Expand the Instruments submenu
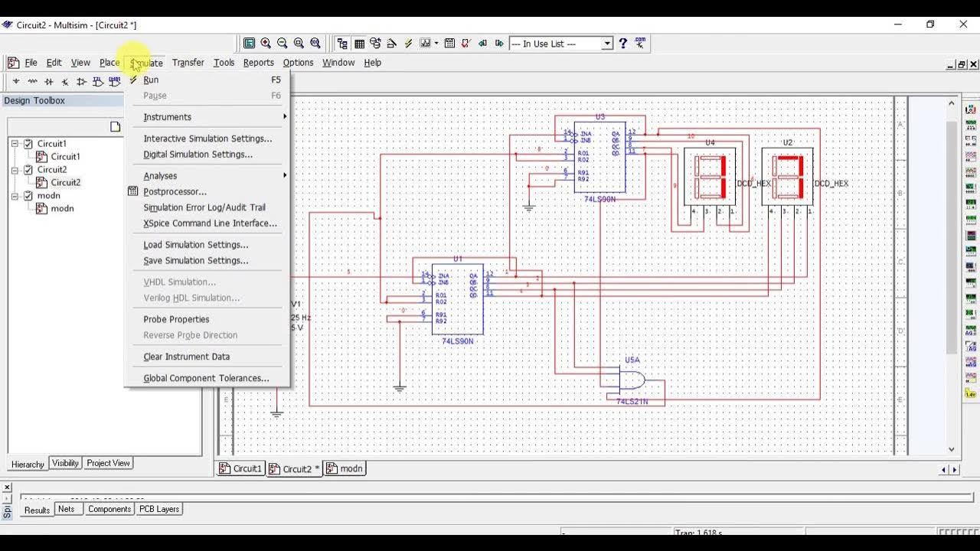 point(207,117)
